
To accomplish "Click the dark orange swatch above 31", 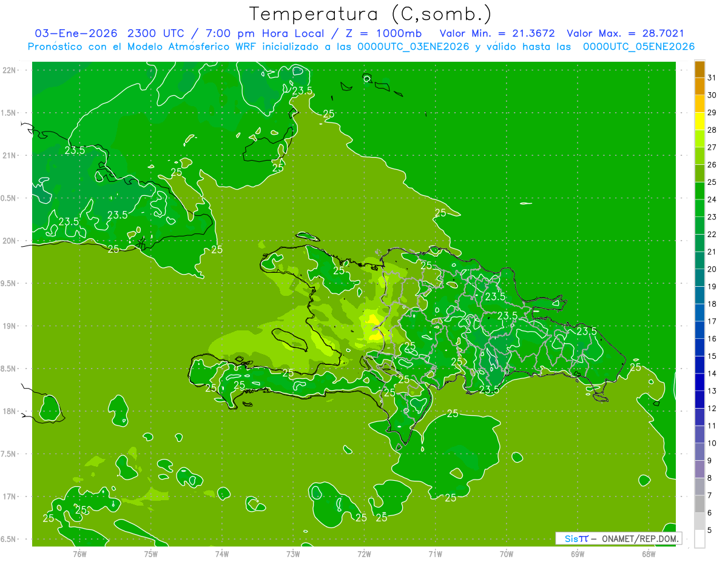I will [x=699, y=69].
